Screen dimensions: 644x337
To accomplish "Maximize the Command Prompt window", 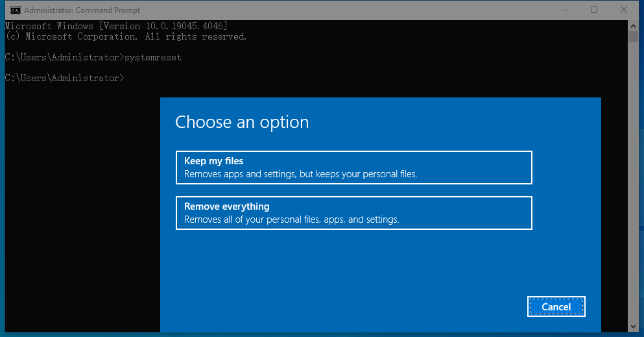I will tap(594, 10).
